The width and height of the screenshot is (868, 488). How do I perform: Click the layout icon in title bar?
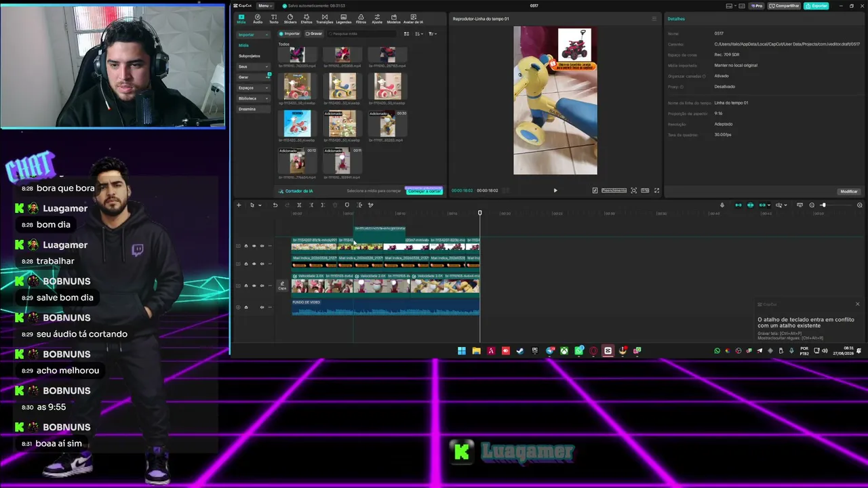point(730,5)
